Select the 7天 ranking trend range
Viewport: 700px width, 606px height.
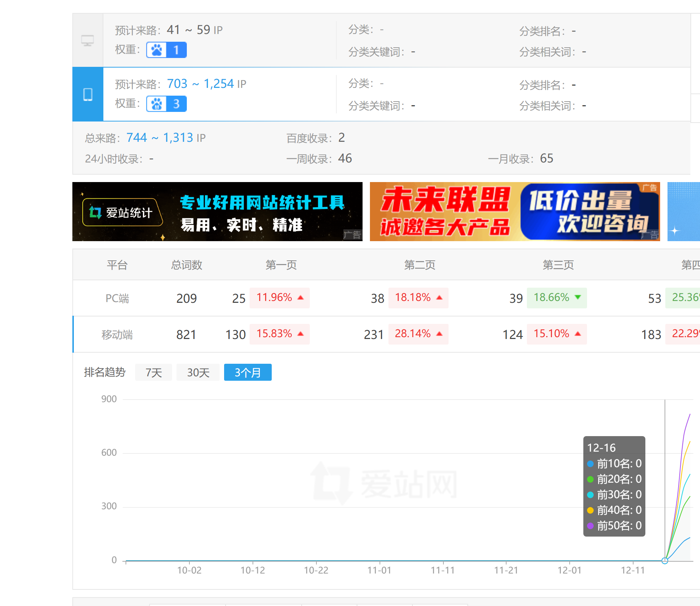point(154,372)
